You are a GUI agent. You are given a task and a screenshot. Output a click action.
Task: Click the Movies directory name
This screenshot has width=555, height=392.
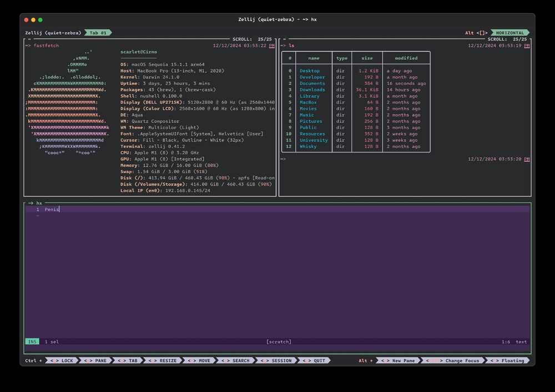coord(308,109)
